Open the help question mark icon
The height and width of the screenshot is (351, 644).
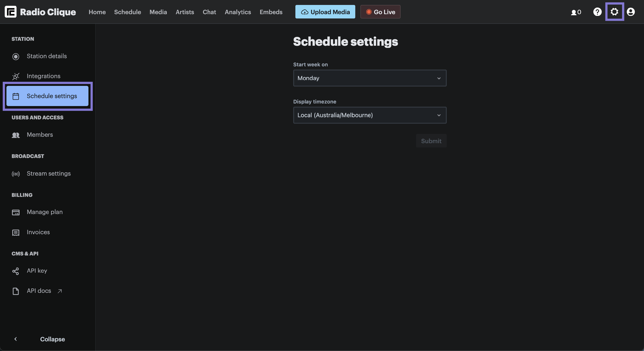597,12
